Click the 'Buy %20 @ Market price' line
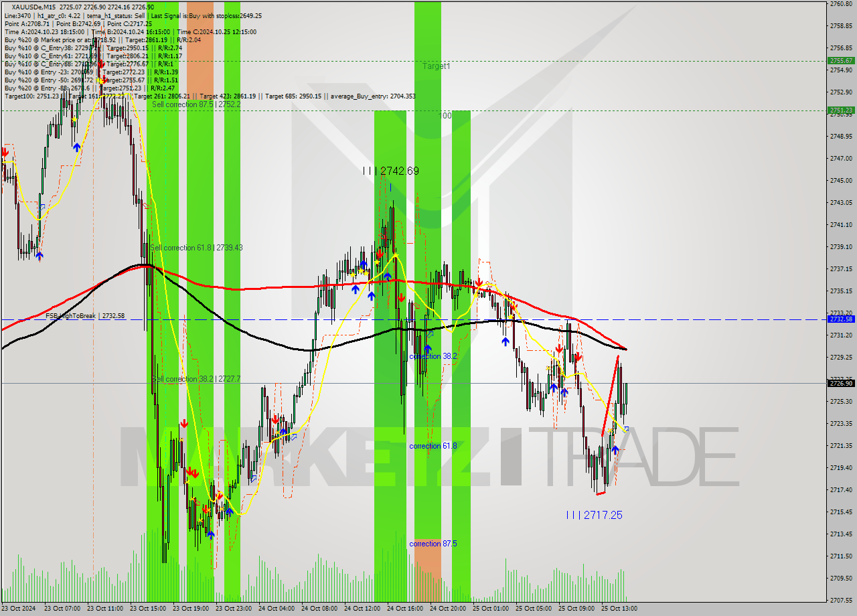This screenshot has height=616, width=857. coord(102,40)
